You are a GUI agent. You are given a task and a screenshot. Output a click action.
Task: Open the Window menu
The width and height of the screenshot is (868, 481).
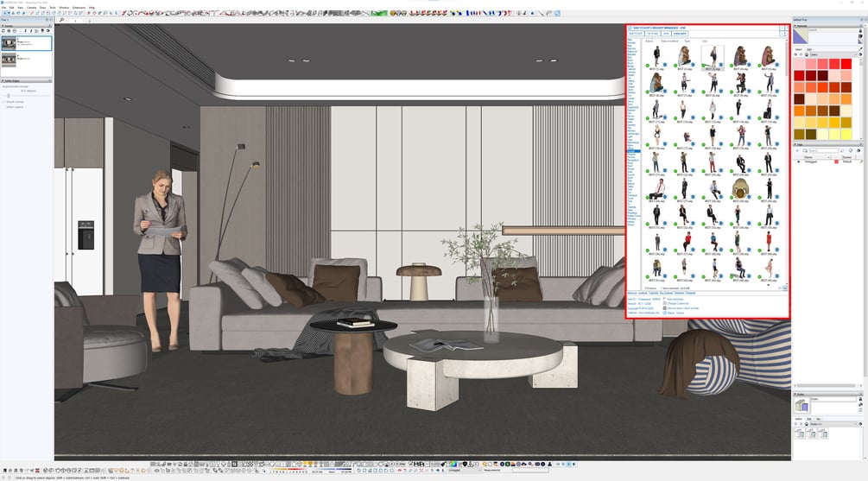pos(64,8)
